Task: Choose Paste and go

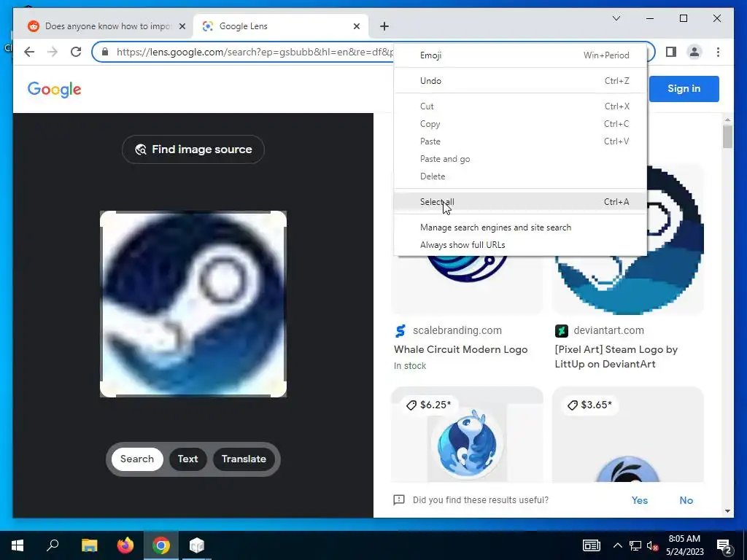Action: (x=520, y=159)
